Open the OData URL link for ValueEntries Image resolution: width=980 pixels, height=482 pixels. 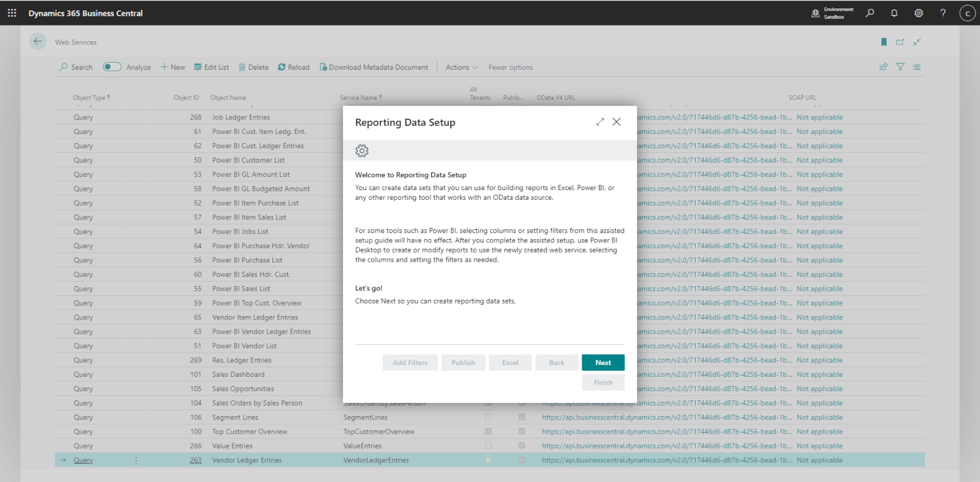[x=666, y=446]
